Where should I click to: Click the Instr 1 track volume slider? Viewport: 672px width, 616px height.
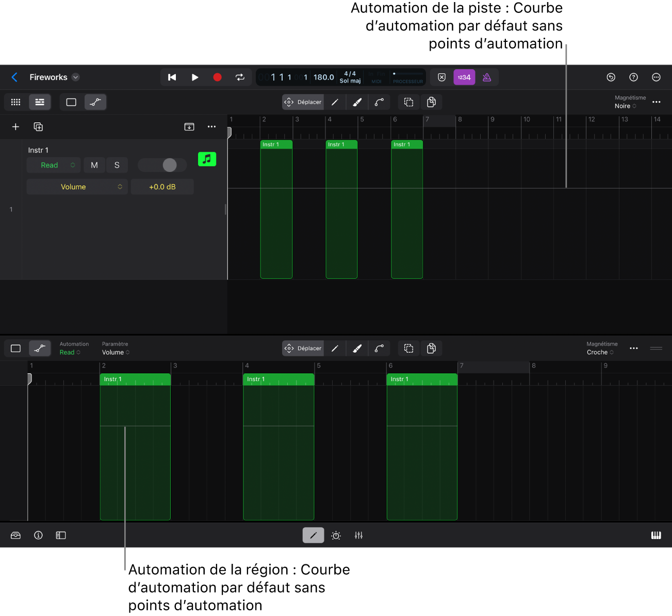[x=162, y=165]
